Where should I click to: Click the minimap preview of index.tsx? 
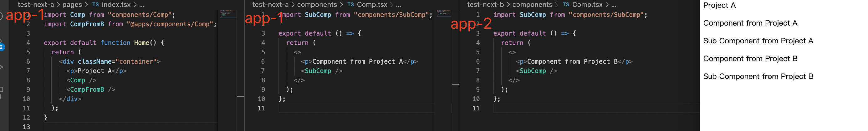(x=227, y=14)
